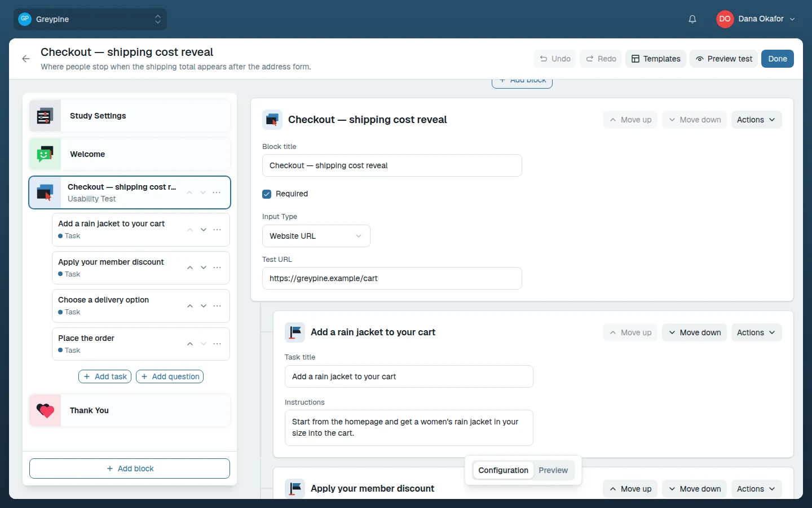Open Templates
Viewport: 812px width, 508px height.
(x=656, y=59)
